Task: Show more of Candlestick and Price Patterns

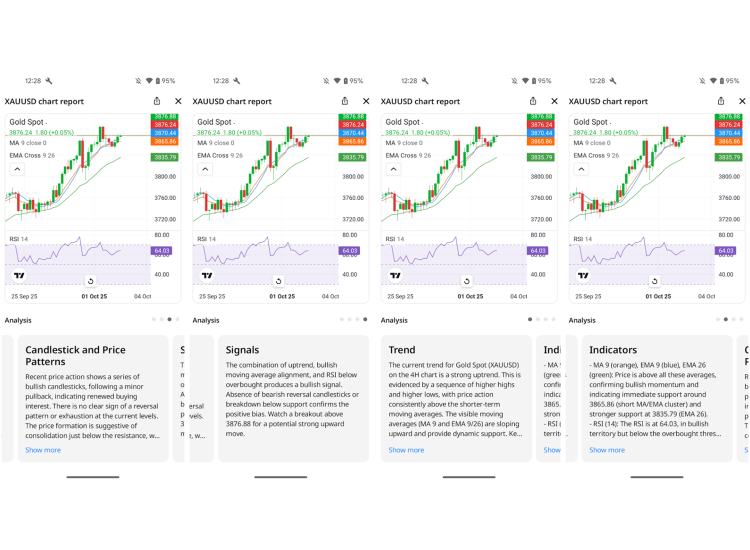Action: [x=43, y=450]
